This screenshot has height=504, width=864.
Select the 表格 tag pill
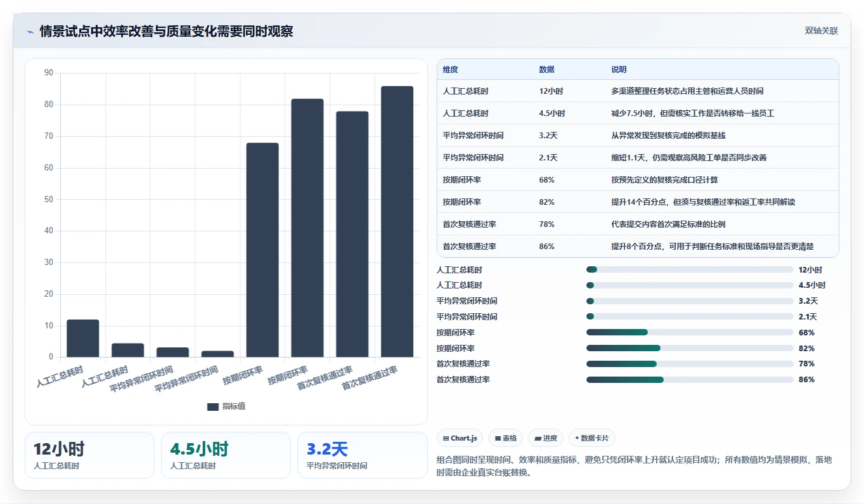click(506, 438)
